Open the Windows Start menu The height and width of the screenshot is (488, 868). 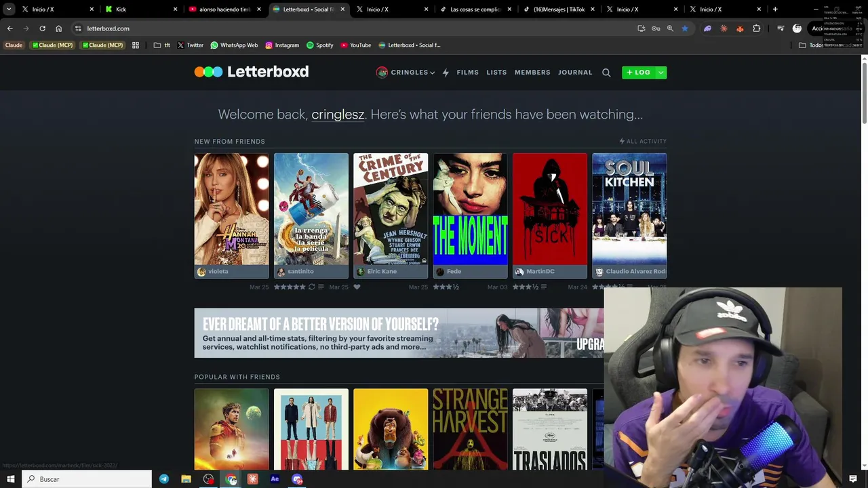[x=10, y=479]
